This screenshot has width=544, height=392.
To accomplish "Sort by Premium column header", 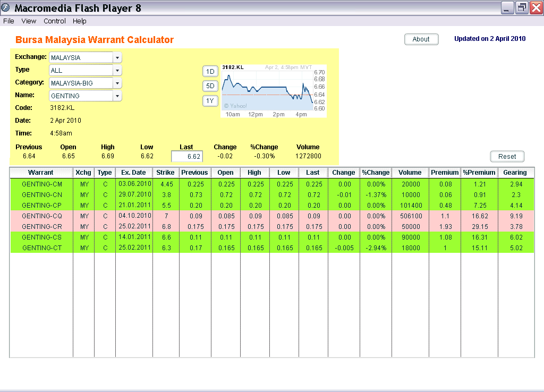I will (x=445, y=173).
